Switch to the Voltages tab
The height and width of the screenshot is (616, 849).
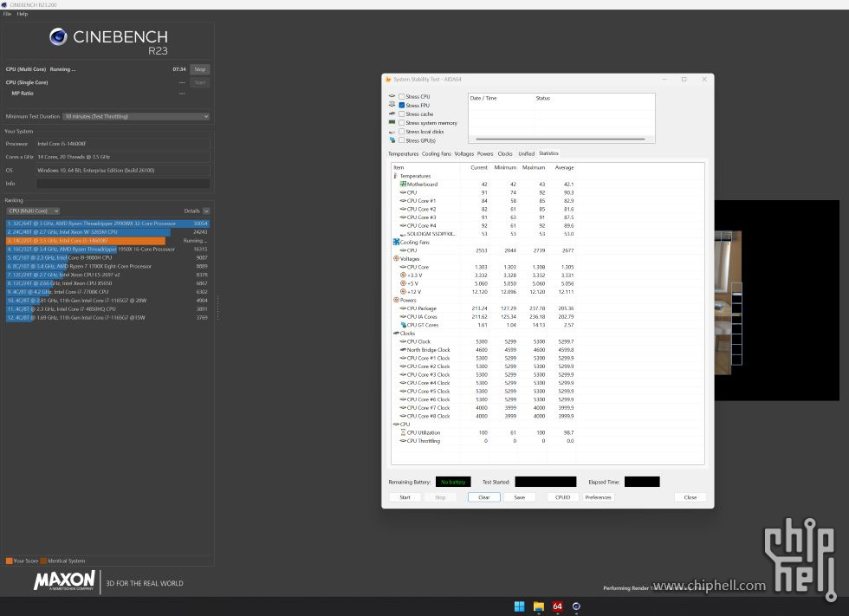464,153
